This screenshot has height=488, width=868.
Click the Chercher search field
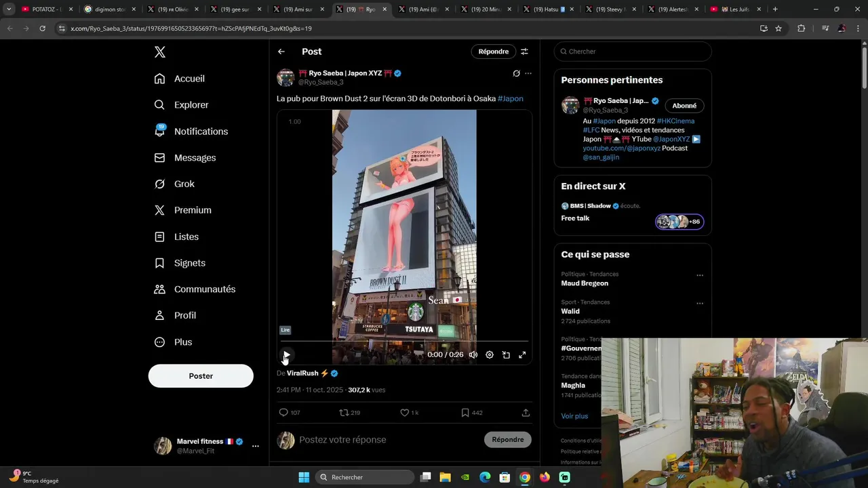tap(633, 52)
